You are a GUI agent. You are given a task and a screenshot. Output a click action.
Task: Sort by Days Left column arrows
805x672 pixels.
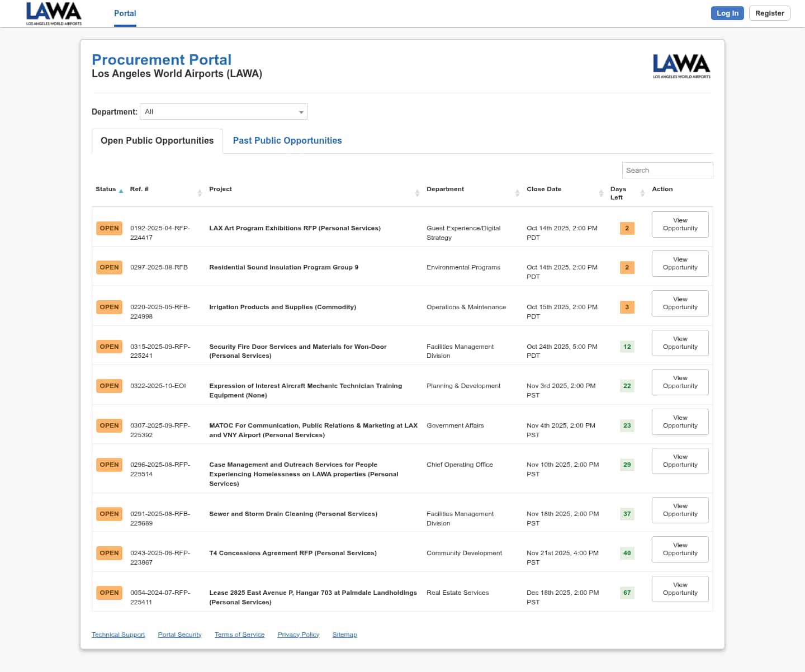642,193
